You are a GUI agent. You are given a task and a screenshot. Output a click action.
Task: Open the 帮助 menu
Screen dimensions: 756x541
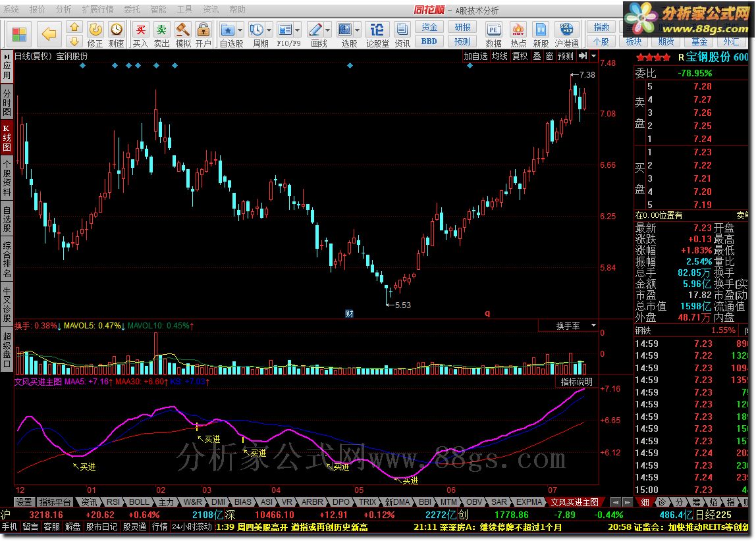coord(236,10)
